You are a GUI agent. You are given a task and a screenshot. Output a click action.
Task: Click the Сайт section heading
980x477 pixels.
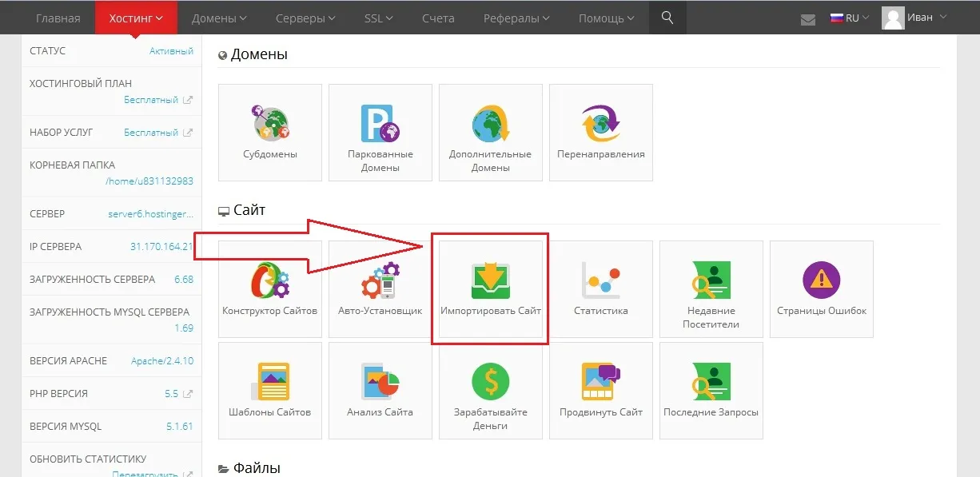click(x=249, y=211)
